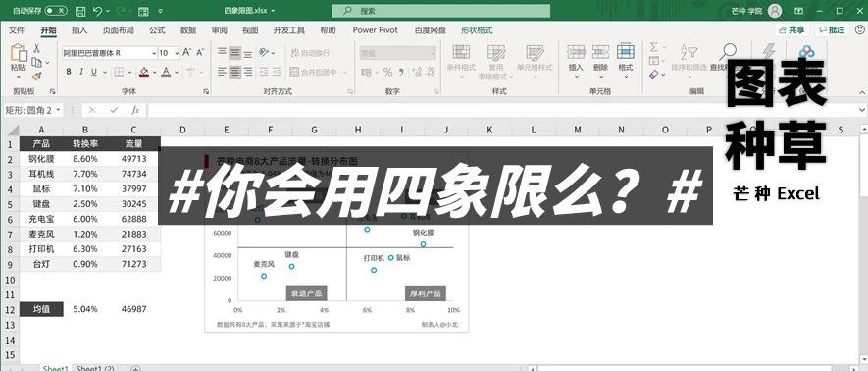Image resolution: width=868 pixels, height=371 pixels.
Task: Toggle the 自动保存 switch
Action: point(55,11)
